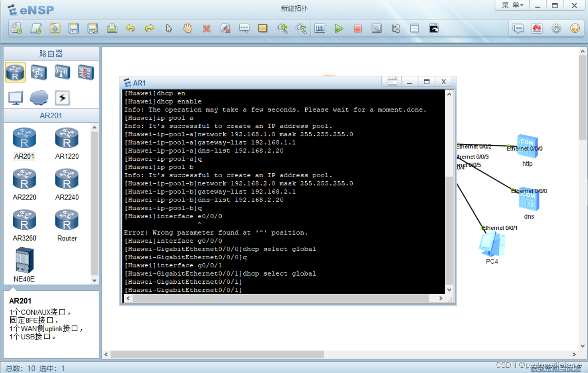Choose the generic Router model
This screenshot has width=588, height=373.
67,226
